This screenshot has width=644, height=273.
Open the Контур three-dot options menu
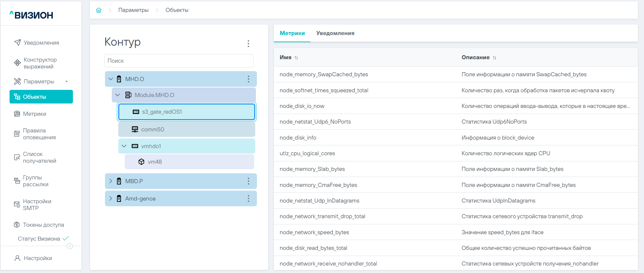click(x=248, y=44)
